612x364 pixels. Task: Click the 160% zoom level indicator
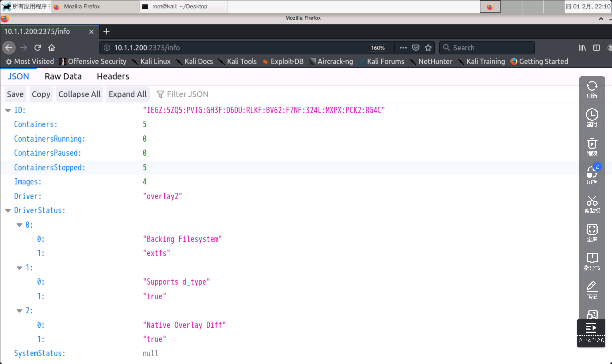tap(377, 48)
